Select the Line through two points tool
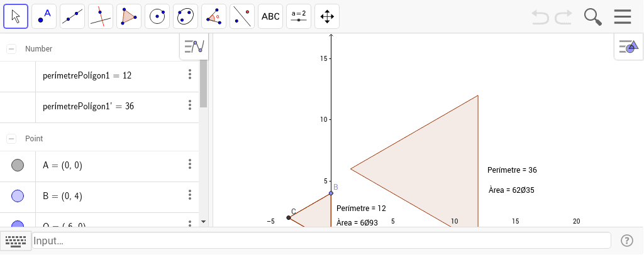Viewport: 644px width, 255px height. point(72,16)
